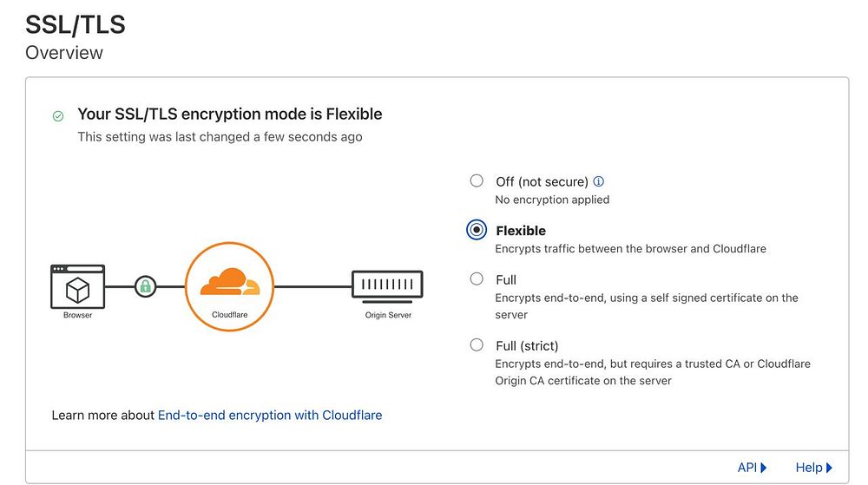Screen dimensions: 868x485
Task: Click the Full (strict) option label
Action: point(527,345)
